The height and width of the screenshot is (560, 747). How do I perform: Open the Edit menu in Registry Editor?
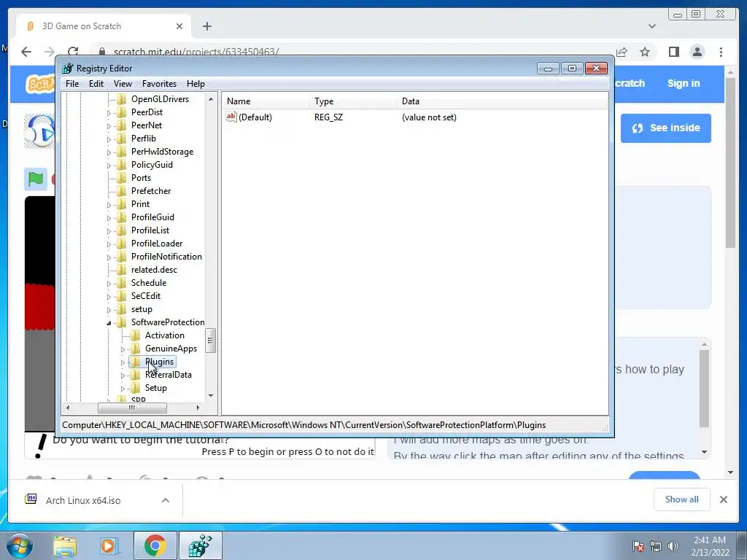point(96,84)
